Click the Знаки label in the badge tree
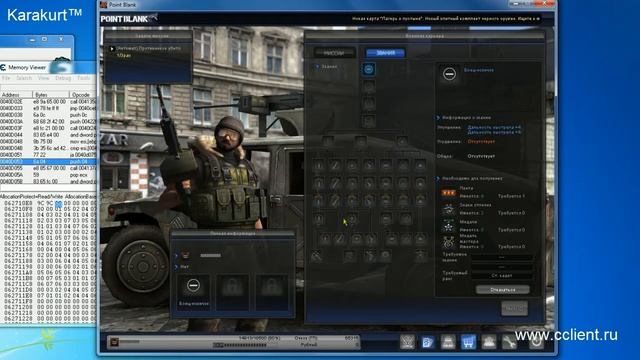Screen dimensions: 640x360 [x=329, y=66]
